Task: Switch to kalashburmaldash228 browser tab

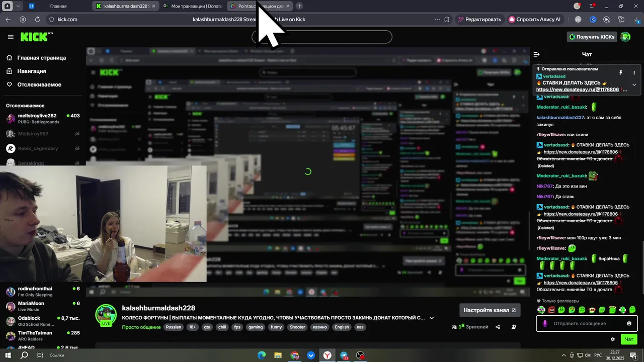Action: click(x=126, y=6)
